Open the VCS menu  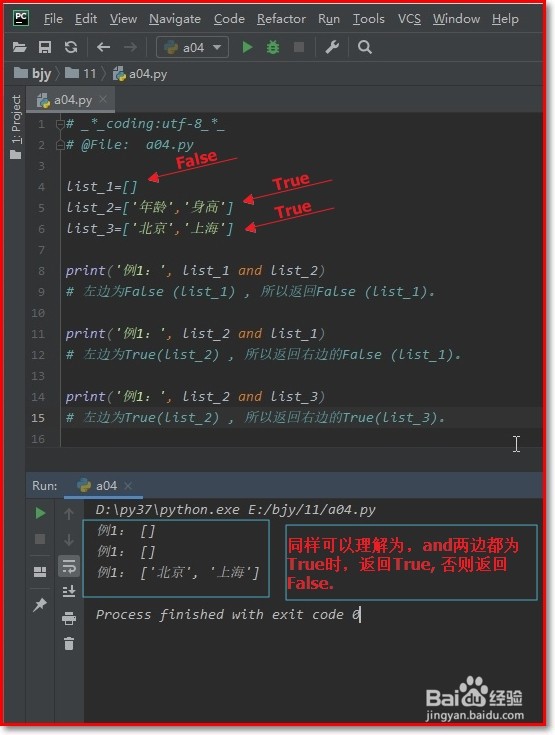(x=409, y=19)
